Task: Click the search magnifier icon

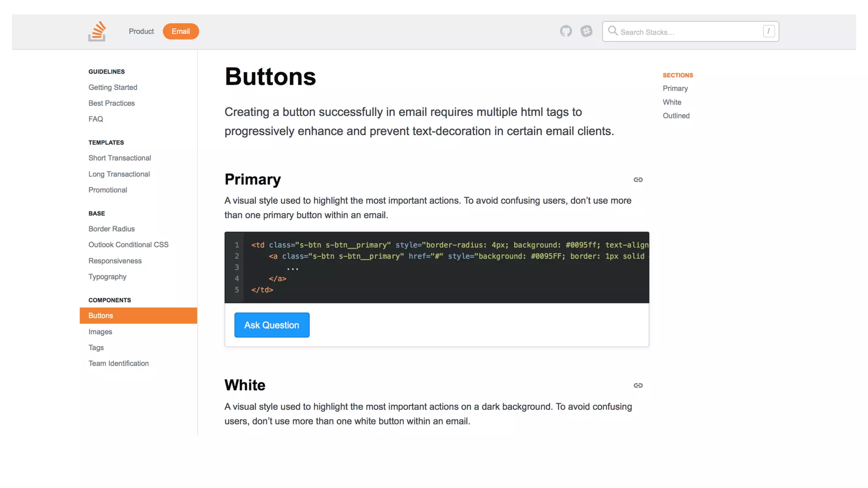Action: 612,31
